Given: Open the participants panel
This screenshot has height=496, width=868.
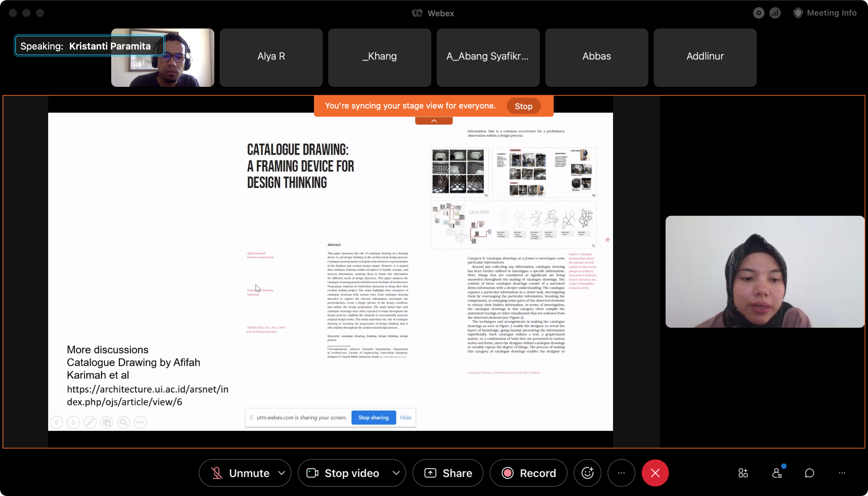Looking at the screenshot, I should 777,473.
